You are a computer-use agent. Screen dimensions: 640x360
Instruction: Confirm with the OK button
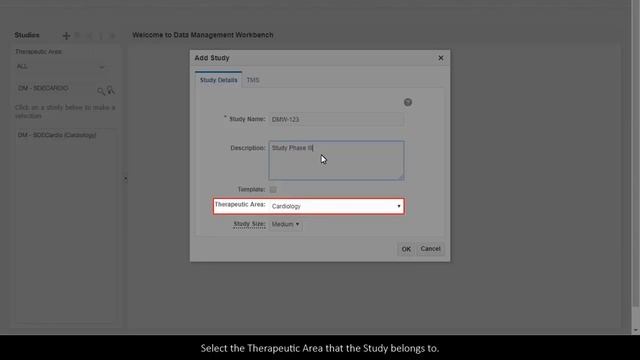[406, 249]
